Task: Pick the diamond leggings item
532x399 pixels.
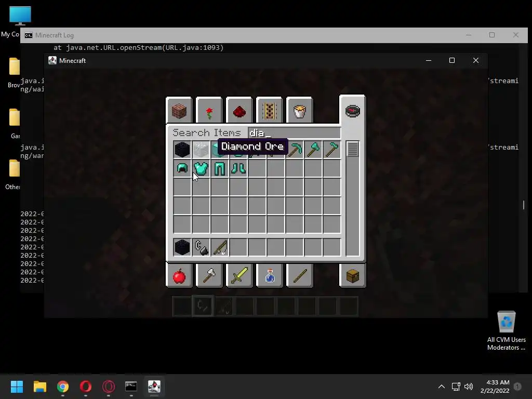Action: pos(220,168)
